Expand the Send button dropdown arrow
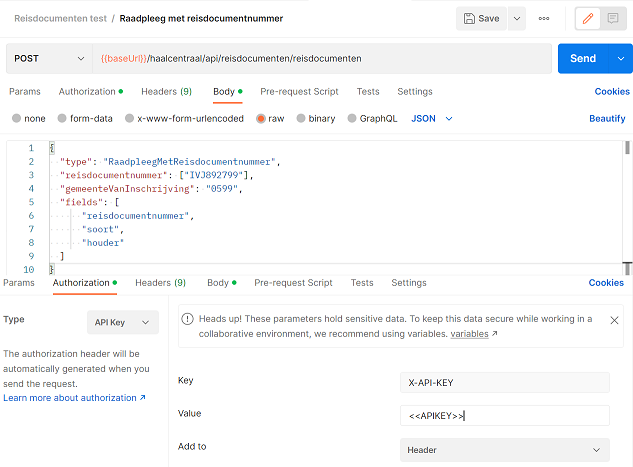Image resolution: width=633 pixels, height=467 pixels. coord(621,59)
